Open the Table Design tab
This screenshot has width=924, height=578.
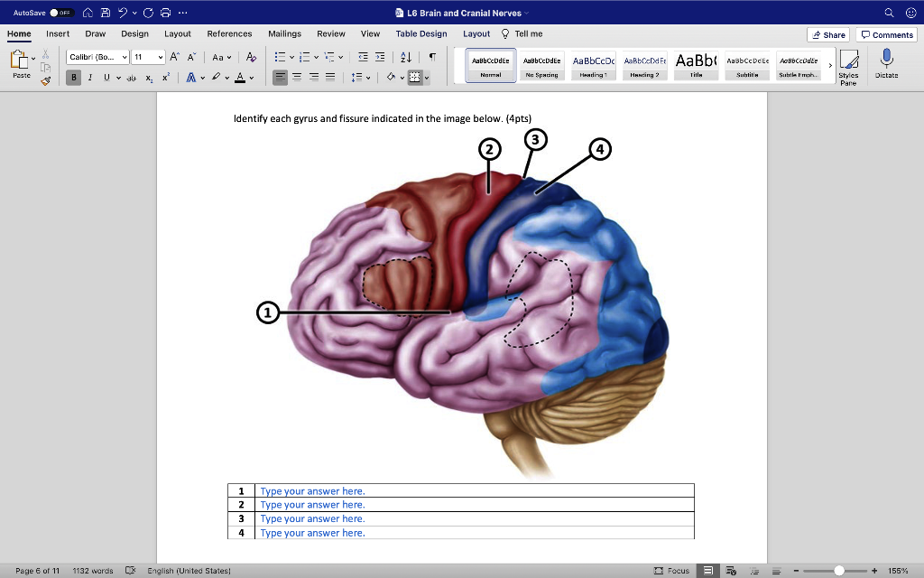421,33
